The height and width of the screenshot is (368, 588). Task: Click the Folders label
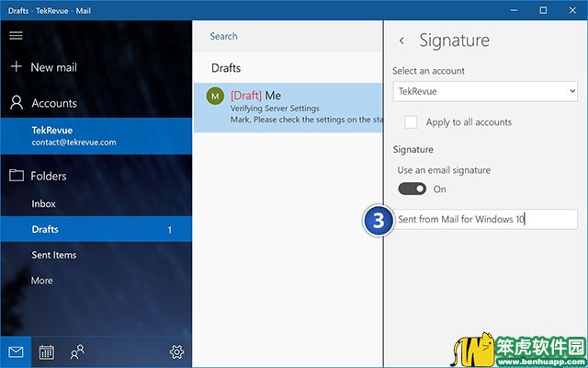[49, 176]
